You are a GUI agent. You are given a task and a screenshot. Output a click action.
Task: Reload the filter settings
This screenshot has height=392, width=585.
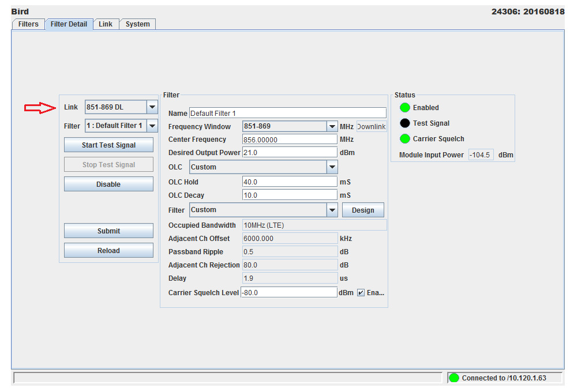coord(108,250)
